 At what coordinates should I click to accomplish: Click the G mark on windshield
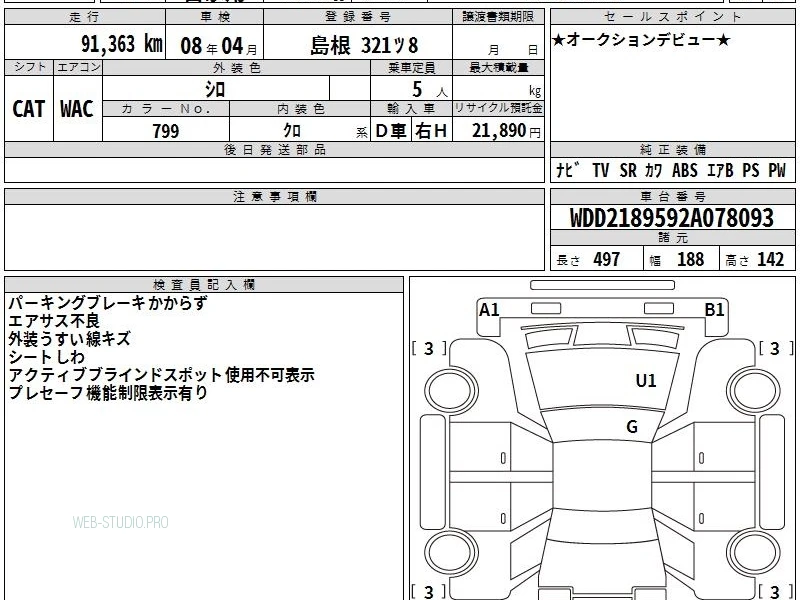tap(632, 426)
